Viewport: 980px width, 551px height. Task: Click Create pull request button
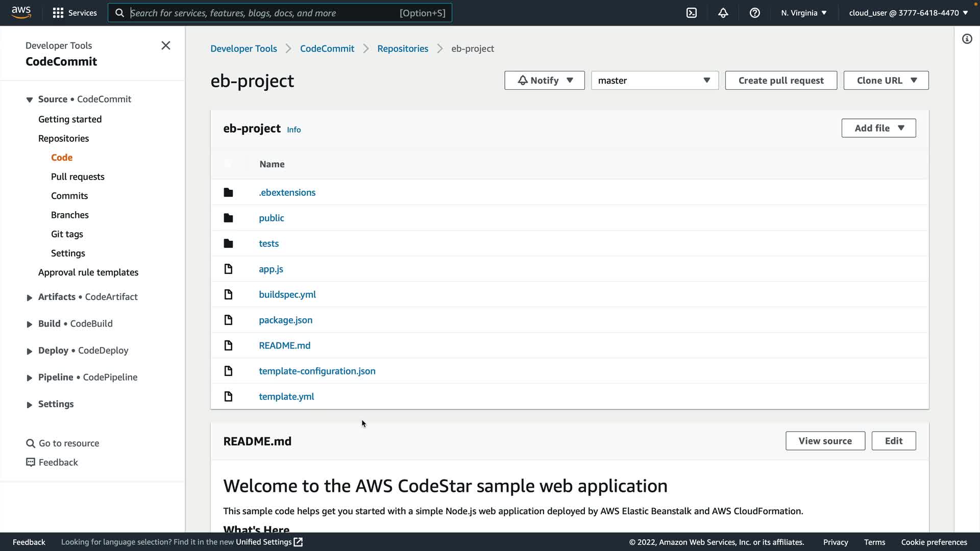point(781,81)
